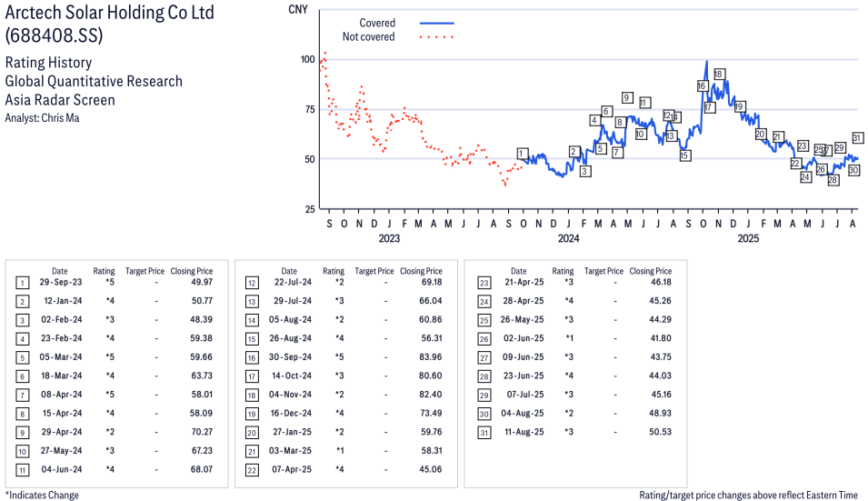This screenshot has height=501, width=868.
Task: Click chart marker 1 on the price line
Action: tap(522, 154)
